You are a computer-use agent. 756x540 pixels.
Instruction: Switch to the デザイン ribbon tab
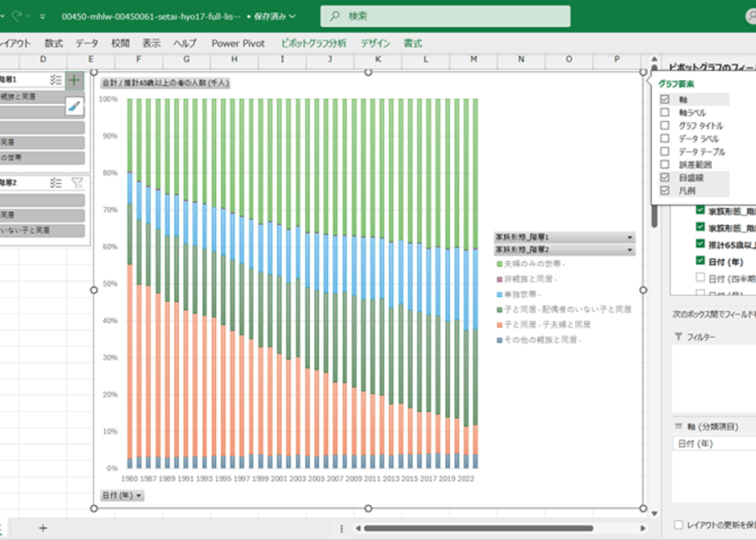tap(375, 43)
